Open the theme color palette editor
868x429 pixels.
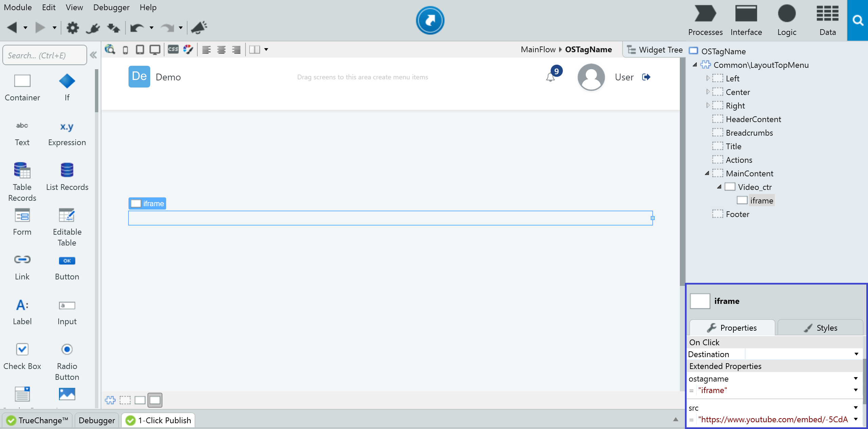click(188, 50)
